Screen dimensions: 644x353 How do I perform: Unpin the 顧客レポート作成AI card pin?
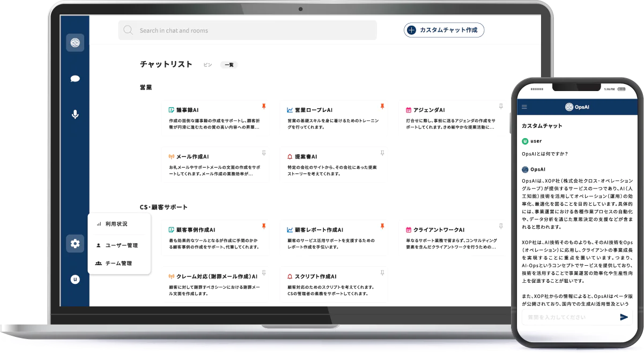click(382, 227)
